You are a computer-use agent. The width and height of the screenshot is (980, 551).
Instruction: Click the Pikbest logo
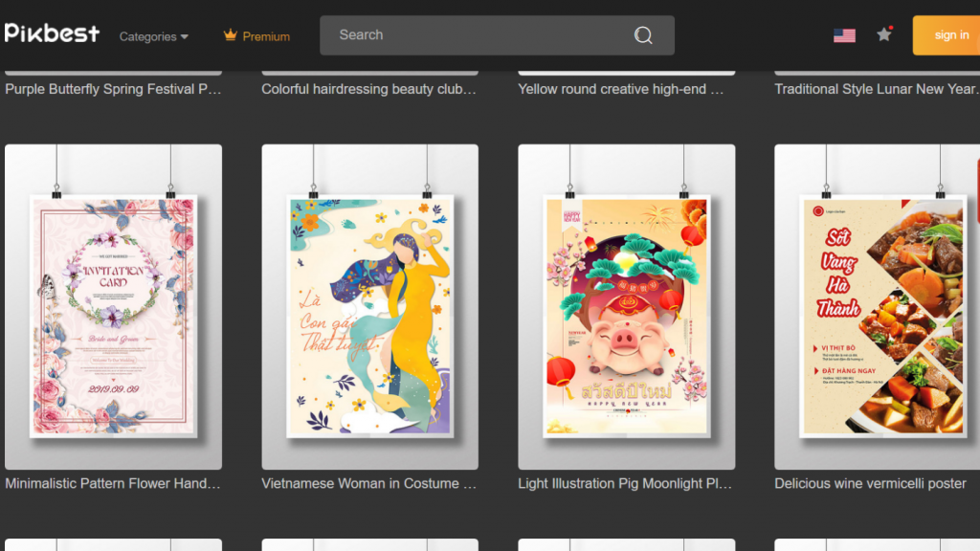point(52,34)
